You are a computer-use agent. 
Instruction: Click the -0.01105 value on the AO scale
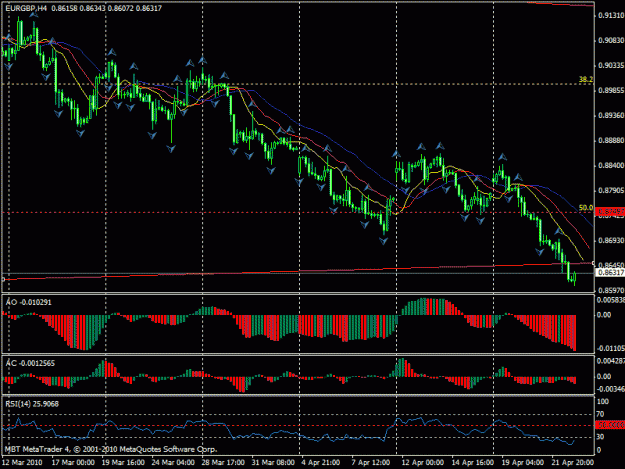[x=611, y=348]
